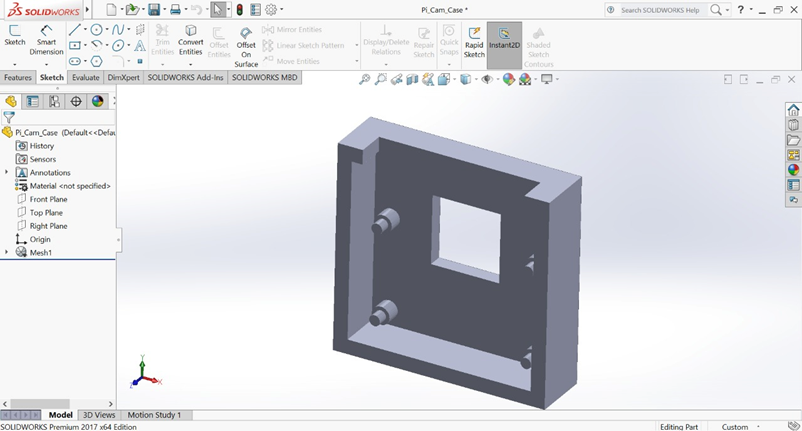Image resolution: width=802 pixels, height=431 pixels.
Task: Click Offset On Surface
Action: (x=246, y=47)
